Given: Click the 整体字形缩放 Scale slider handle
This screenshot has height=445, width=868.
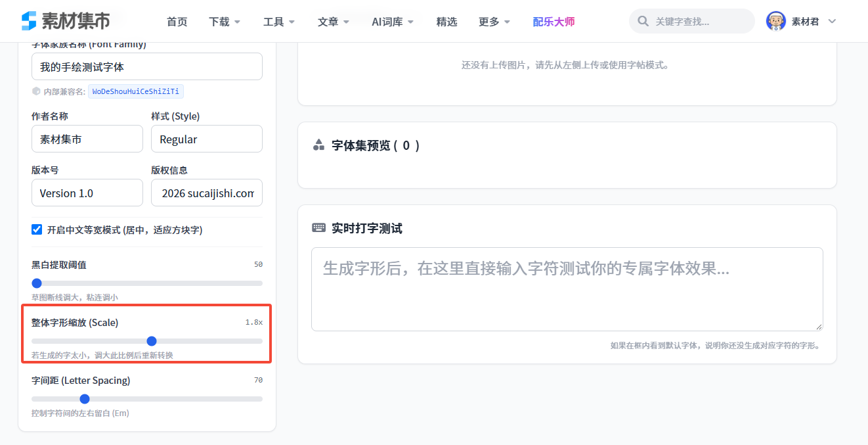Looking at the screenshot, I should (152, 341).
